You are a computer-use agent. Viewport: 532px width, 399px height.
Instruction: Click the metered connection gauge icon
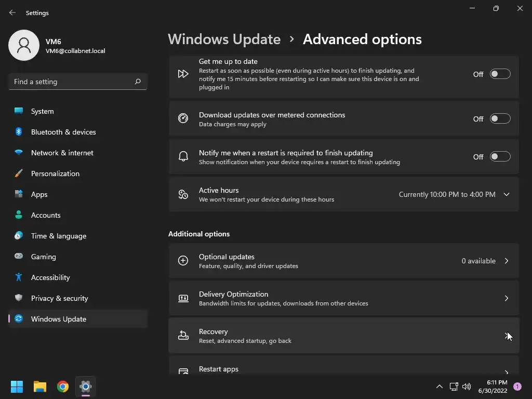pos(183,118)
